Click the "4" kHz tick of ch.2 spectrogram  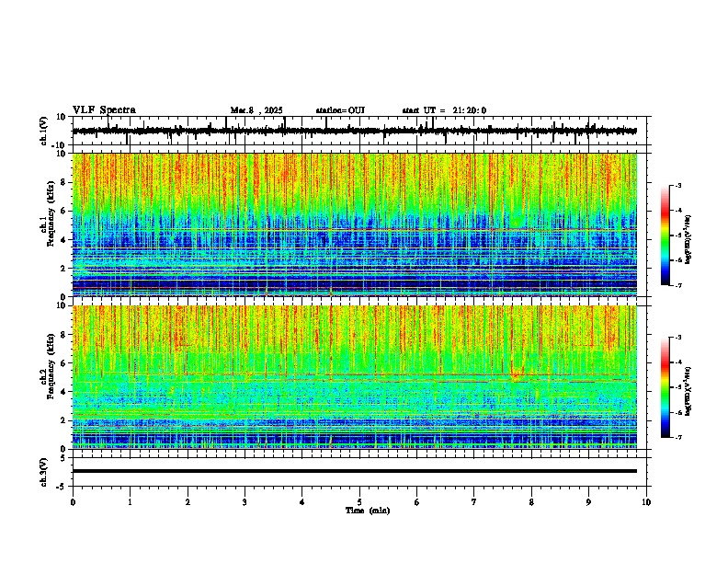click(x=64, y=392)
